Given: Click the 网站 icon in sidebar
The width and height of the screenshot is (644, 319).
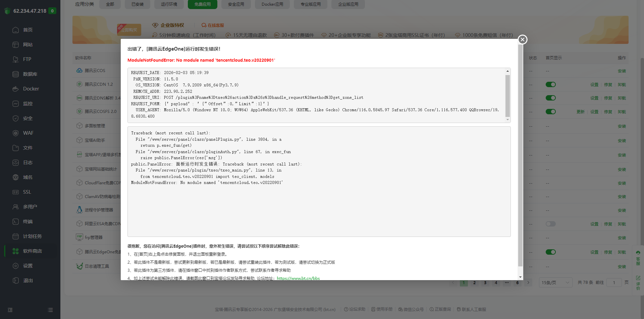Looking at the screenshot, I should click(x=15, y=45).
